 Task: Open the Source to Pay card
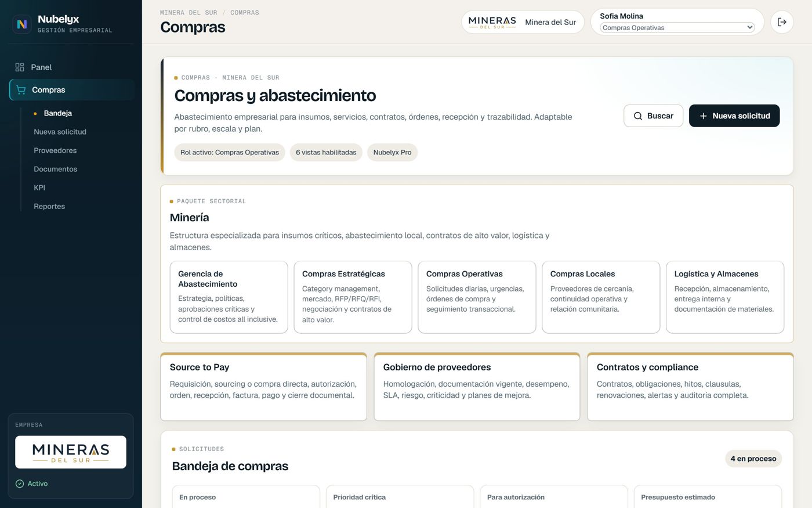263,387
